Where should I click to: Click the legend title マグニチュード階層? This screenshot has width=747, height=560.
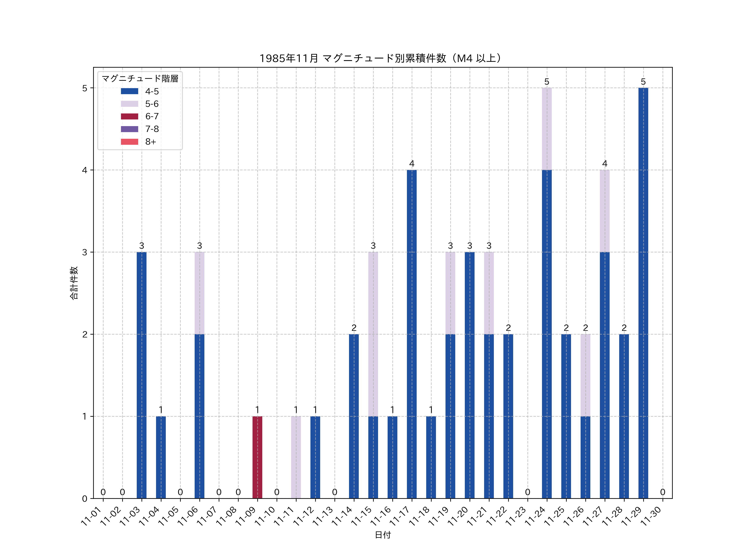(140, 79)
